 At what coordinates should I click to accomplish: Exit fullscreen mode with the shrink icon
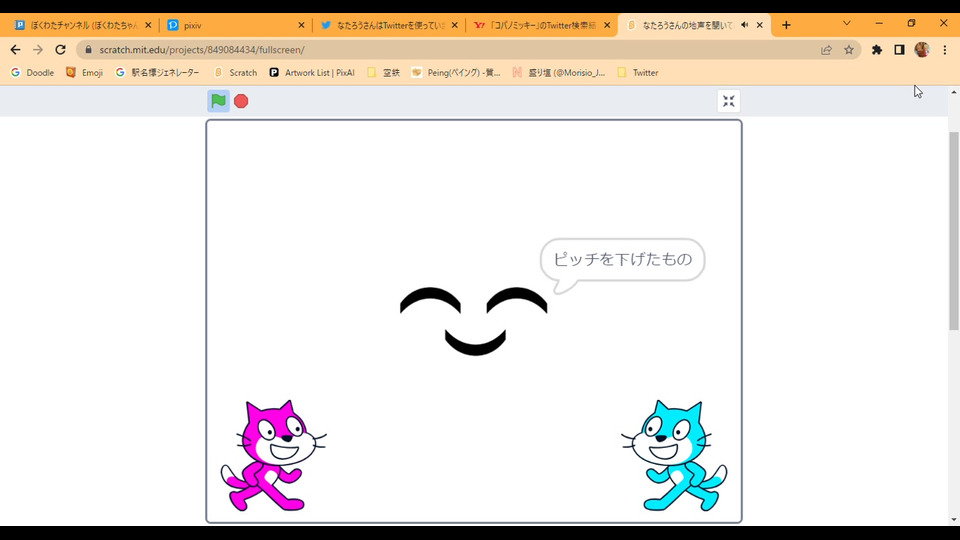point(729,101)
